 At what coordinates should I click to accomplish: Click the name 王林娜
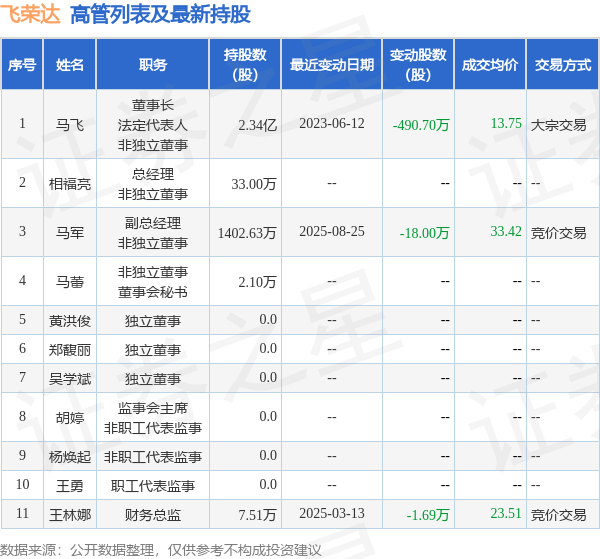pyautogui.click(x=70, y=515)
